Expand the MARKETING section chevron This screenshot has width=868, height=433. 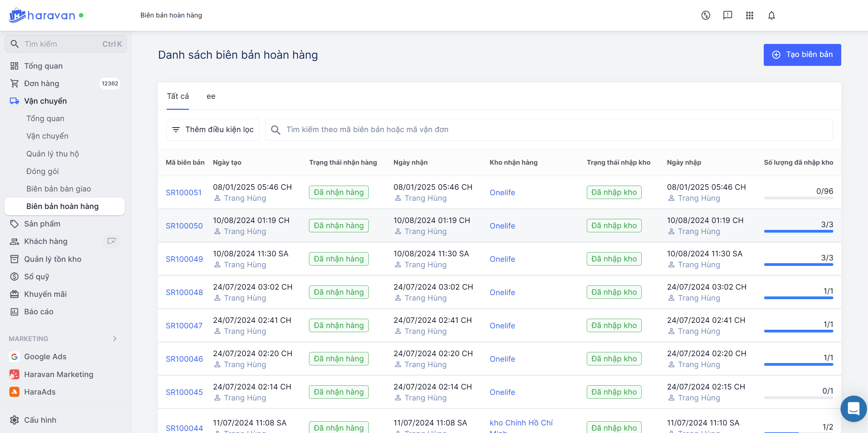click(x=115, y=339)
